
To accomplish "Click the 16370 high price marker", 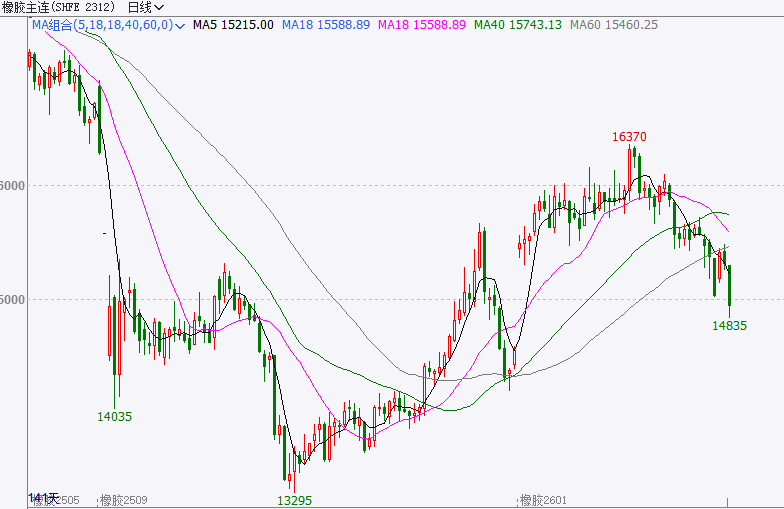I will 629,136.
